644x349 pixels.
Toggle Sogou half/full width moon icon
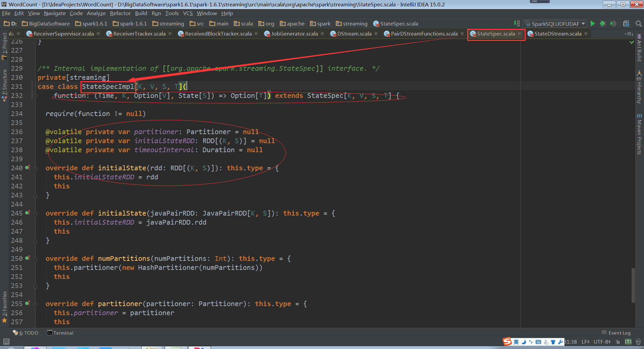(x=524, y=342)
